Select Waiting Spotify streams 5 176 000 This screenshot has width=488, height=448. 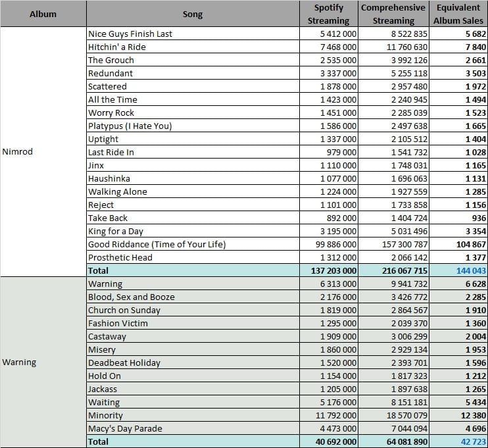coord(329,402)
